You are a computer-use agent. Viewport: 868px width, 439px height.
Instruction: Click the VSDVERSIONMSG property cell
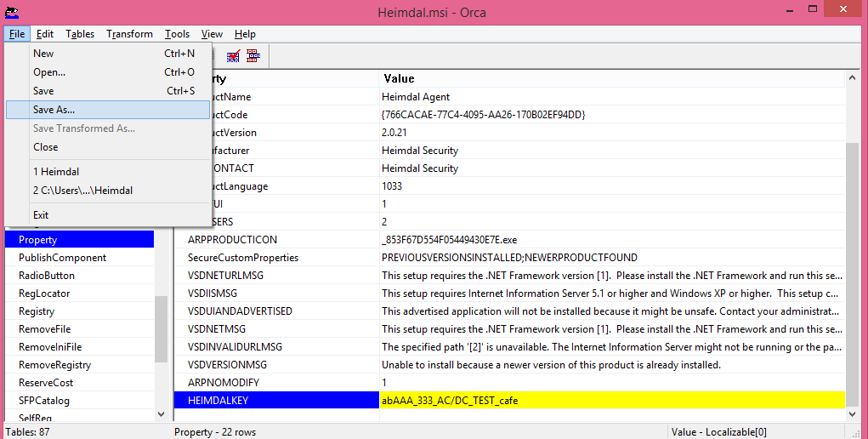[277, 365]
